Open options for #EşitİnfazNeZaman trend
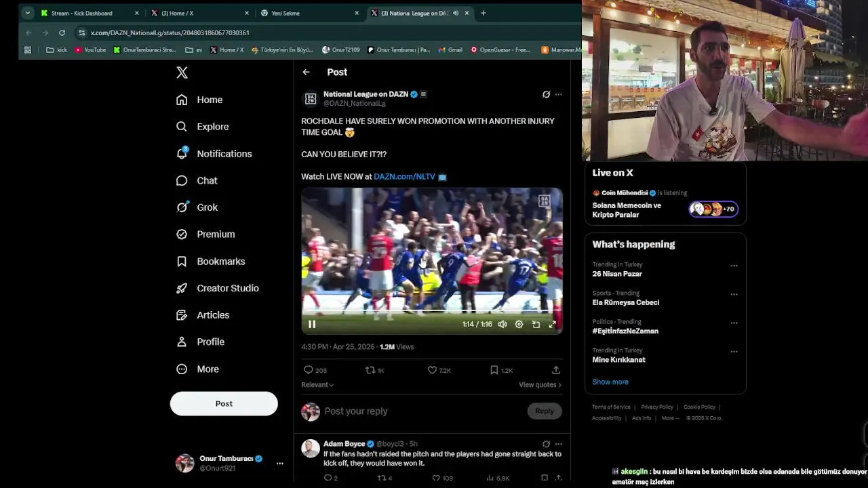Screen dimensions: 868x488 pos(734,323)
